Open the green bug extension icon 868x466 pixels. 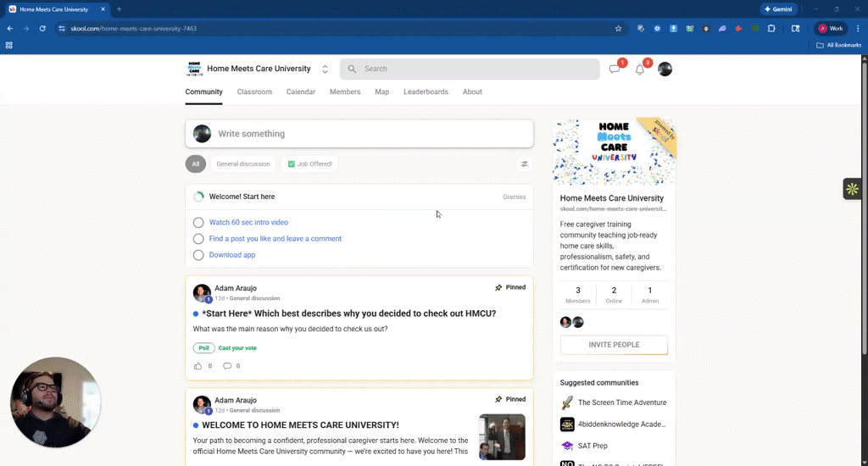click(x=755, y=29)
